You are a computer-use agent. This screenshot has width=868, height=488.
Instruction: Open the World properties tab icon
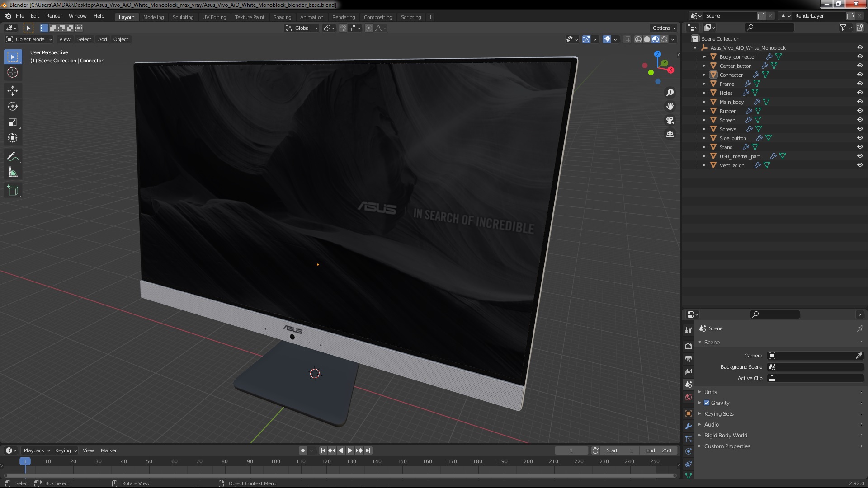pyautogui.click(x=689, y=398)
